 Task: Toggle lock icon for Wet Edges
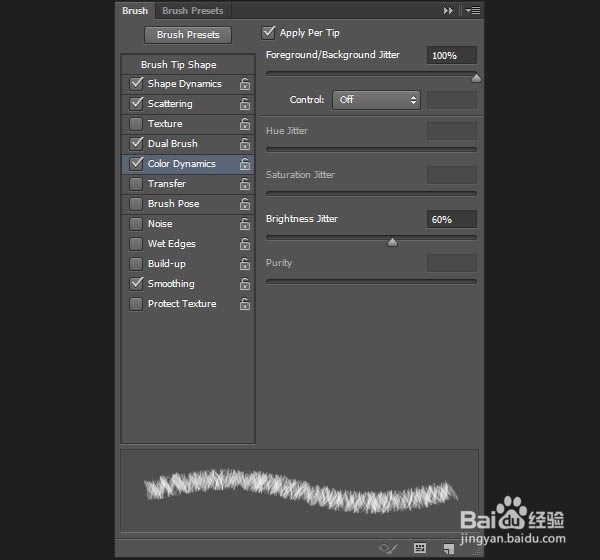point(245,244)
